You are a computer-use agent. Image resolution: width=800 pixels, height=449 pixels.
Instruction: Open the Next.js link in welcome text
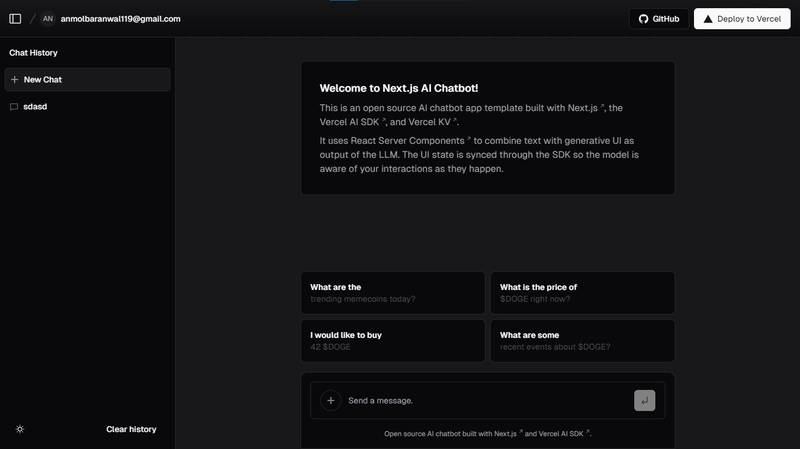coord(586,108)
